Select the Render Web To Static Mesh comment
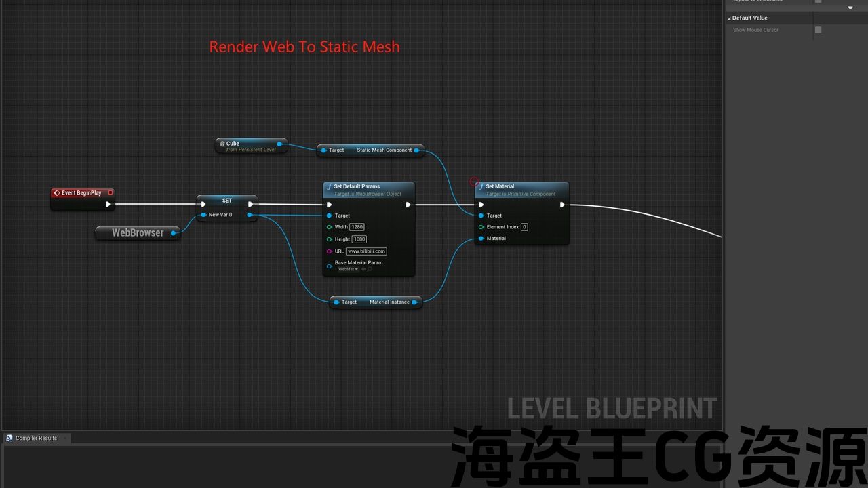The width and height of the screenshot is (868, 488). 304,47
